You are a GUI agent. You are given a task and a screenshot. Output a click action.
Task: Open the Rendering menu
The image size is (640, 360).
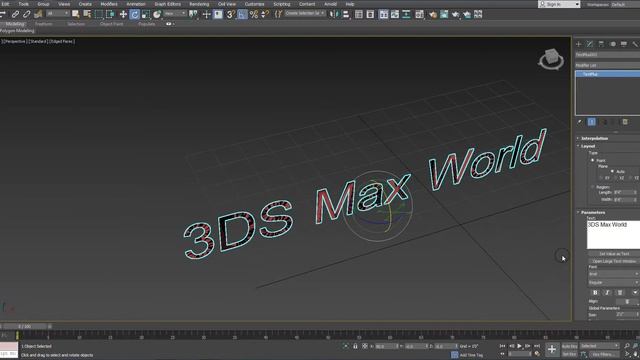(x=199, y=4)
